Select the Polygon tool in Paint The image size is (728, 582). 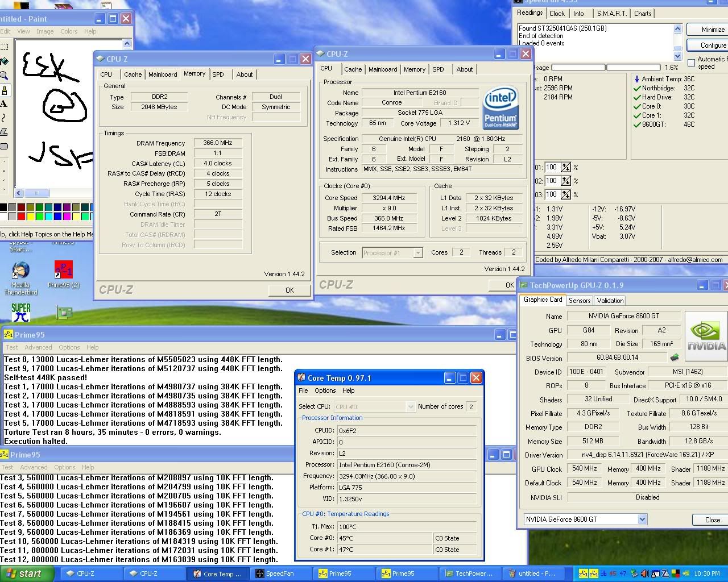[3, 132]
